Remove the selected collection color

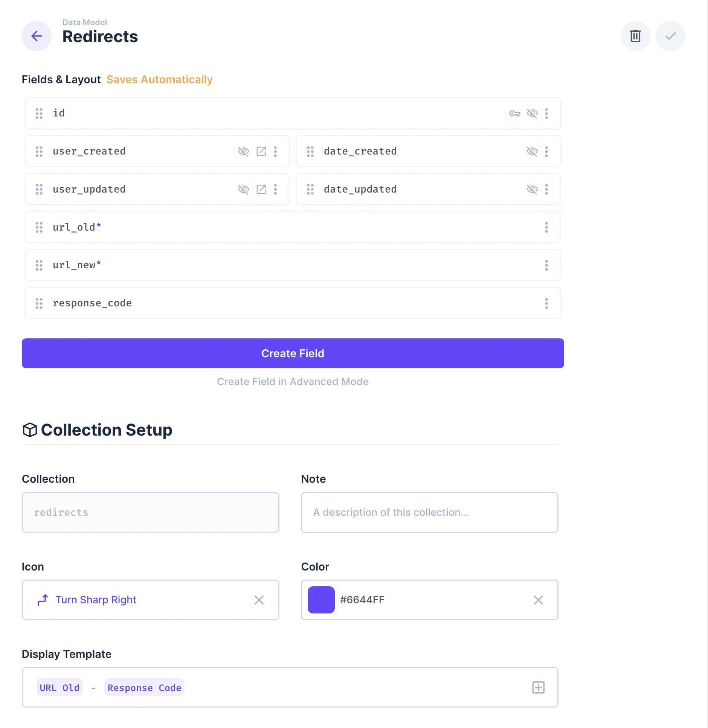538,600
